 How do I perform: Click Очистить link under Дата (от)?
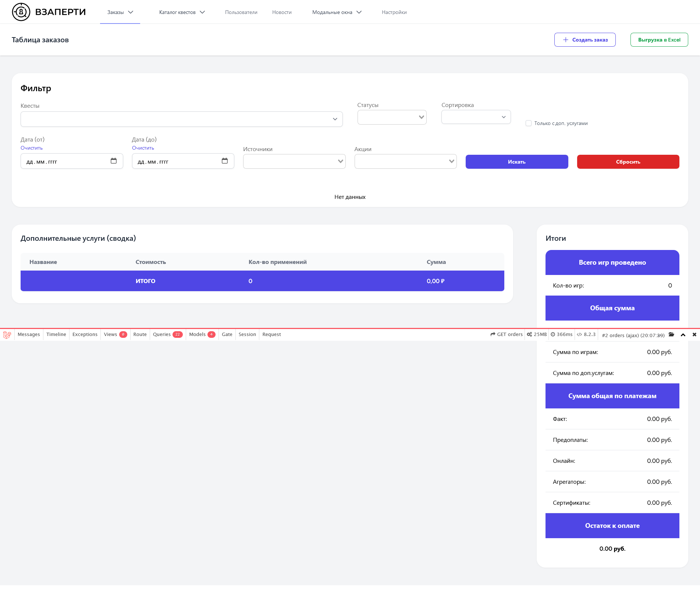pos(32,148)
